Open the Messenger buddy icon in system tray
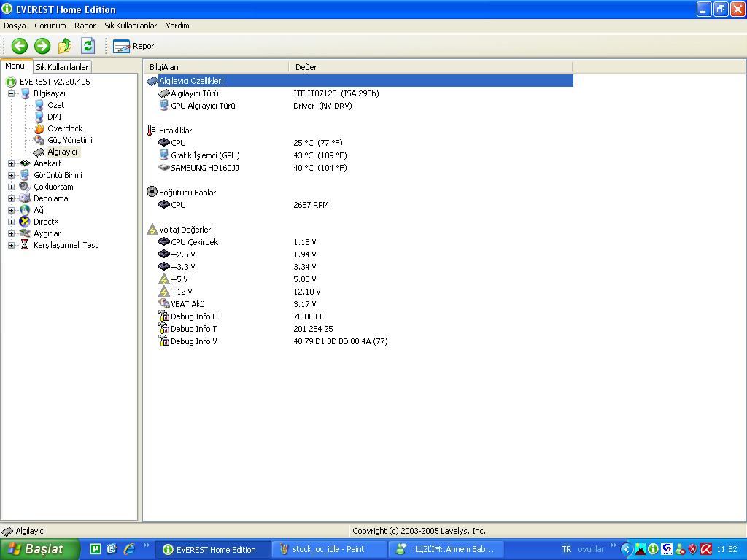Viewport: 747px width, 560px height. 680,549
